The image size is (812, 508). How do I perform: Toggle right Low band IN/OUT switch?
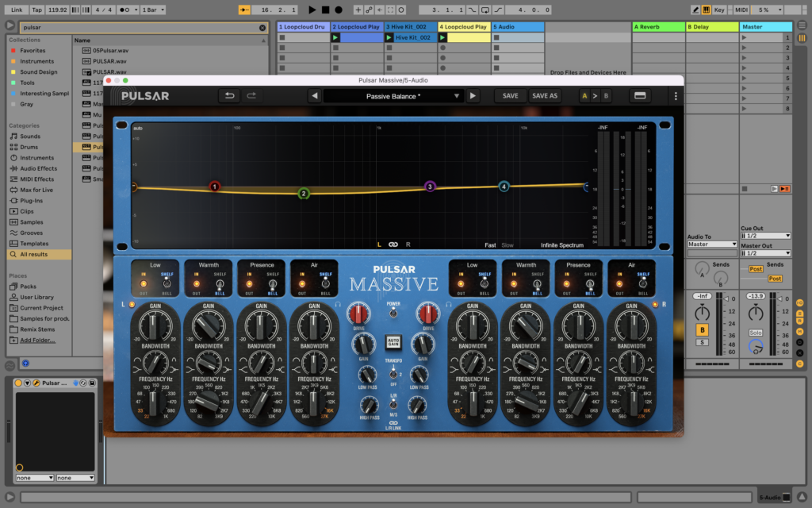(461, 283)
